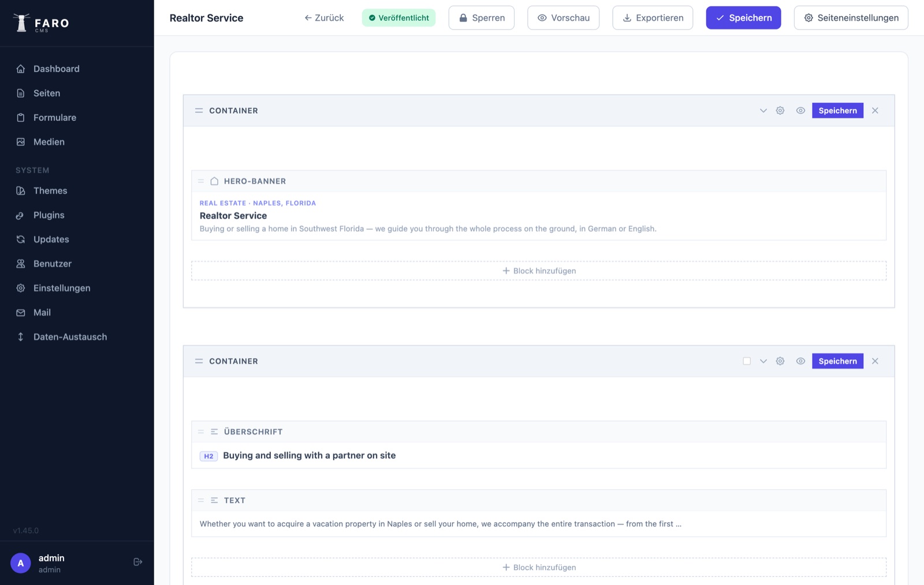This screenshot has height=585, width=924.
Task: Tick the checkbox in the second Container header
Action: click(747, 361)
